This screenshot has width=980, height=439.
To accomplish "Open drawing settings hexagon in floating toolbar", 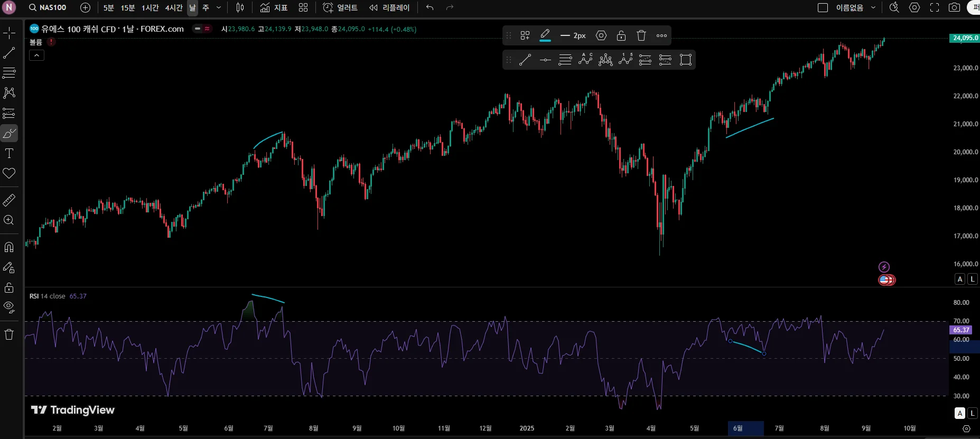I will 601,35.
